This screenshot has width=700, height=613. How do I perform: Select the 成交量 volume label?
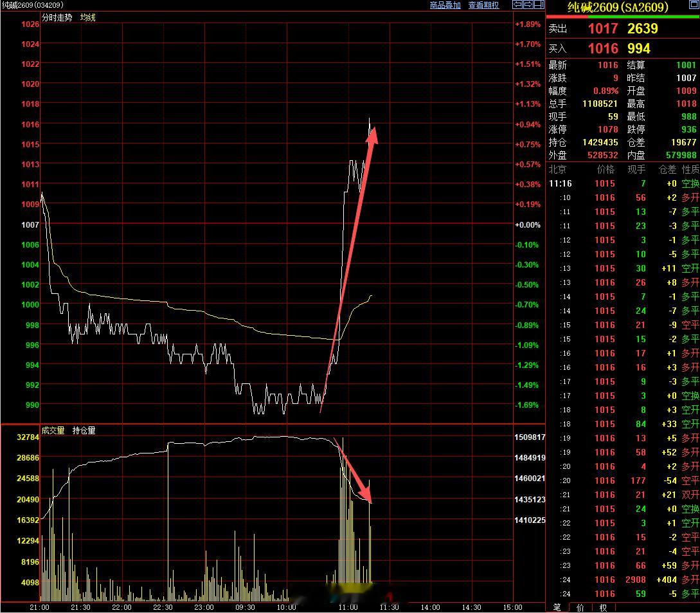click(53, 430)
